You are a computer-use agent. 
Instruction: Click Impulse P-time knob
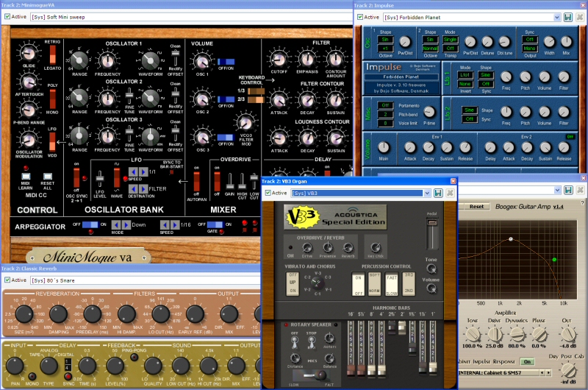point(429,112)
